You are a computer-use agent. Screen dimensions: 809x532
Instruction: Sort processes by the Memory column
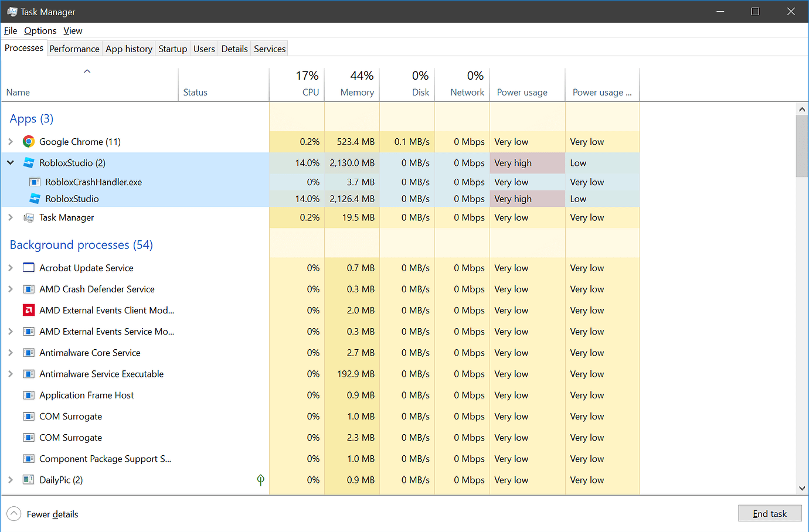click(x=352, y=84)
